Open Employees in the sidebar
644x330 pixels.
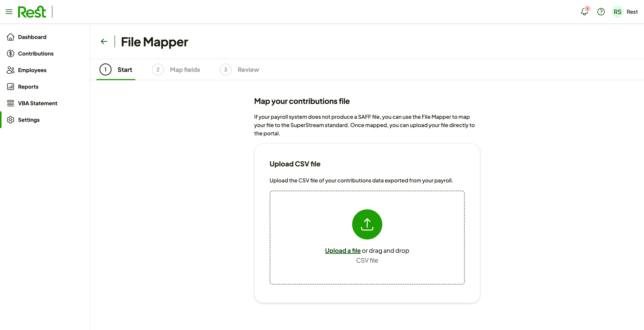coord(32,70)
